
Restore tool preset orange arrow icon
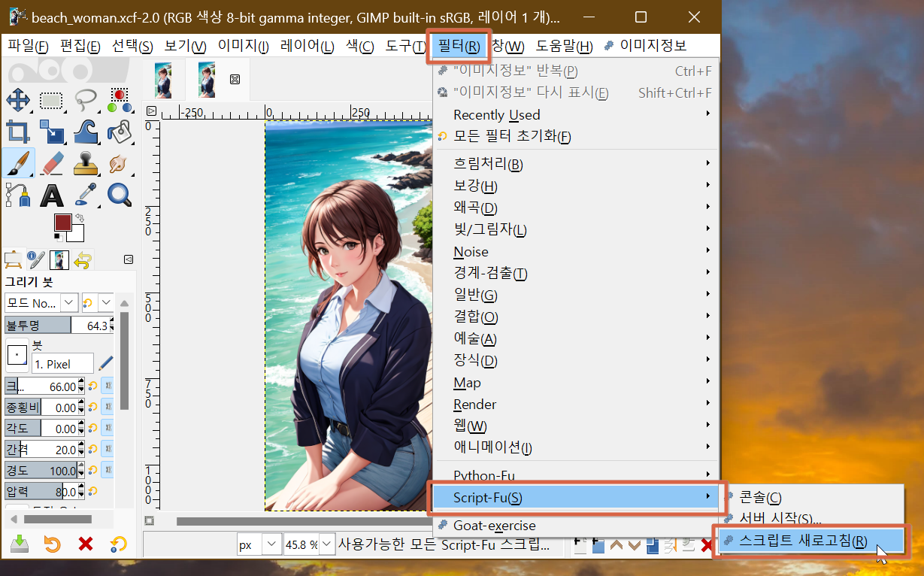click(x=53, y=544)
